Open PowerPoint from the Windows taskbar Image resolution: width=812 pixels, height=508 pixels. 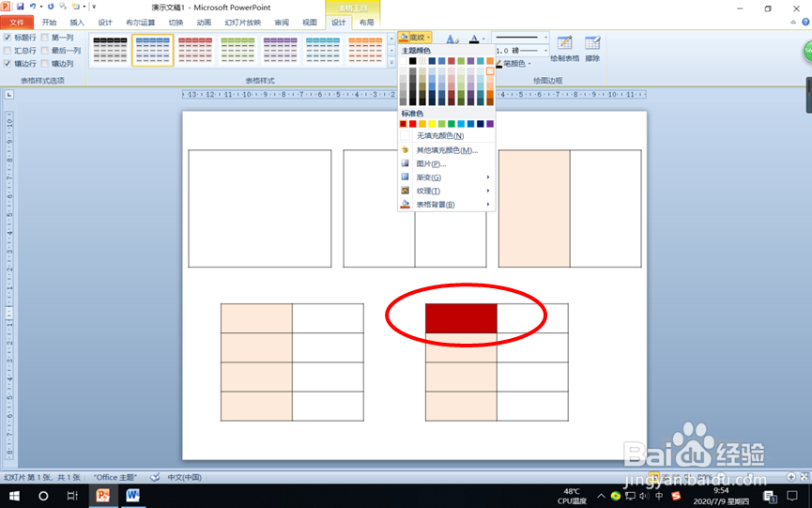click(102, 496)
